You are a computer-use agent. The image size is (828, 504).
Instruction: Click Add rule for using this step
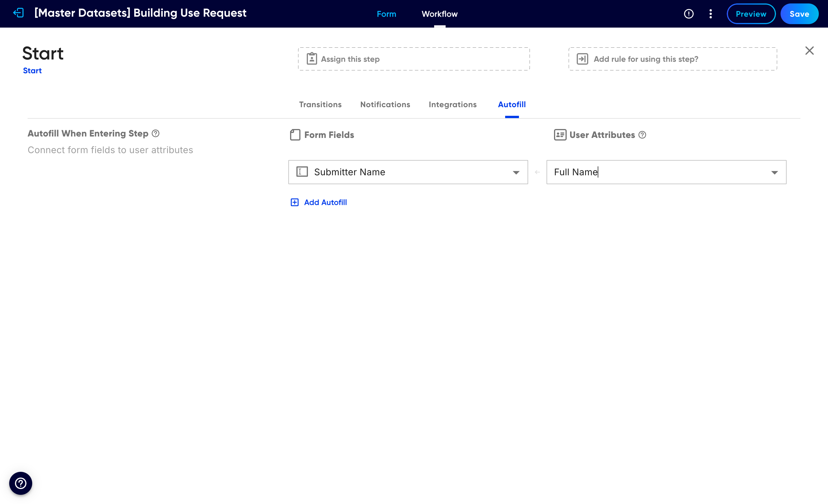(x=672, y=59)
